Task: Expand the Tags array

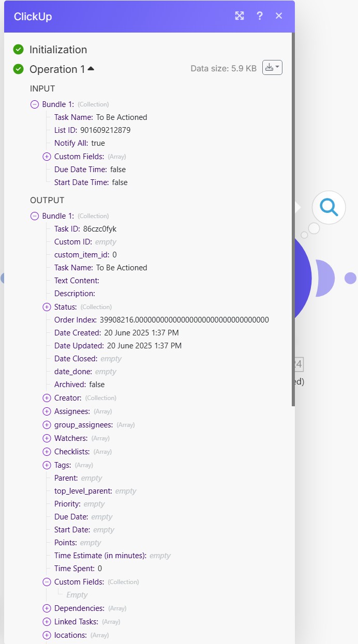Action: [x=47, y=465]
